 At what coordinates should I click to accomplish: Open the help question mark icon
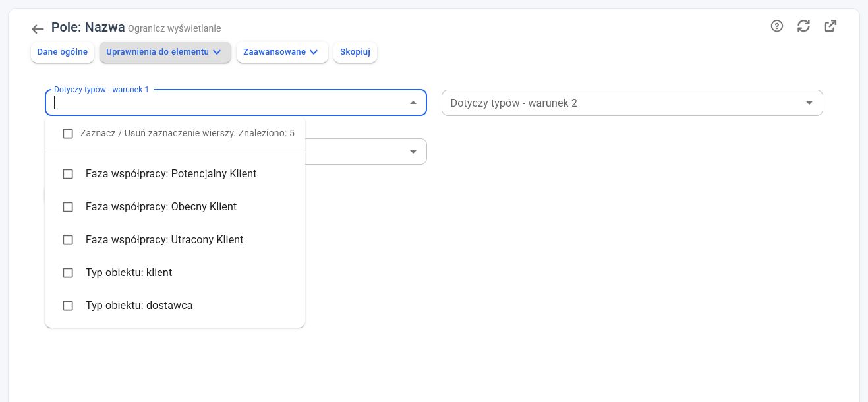click(777, 26)
